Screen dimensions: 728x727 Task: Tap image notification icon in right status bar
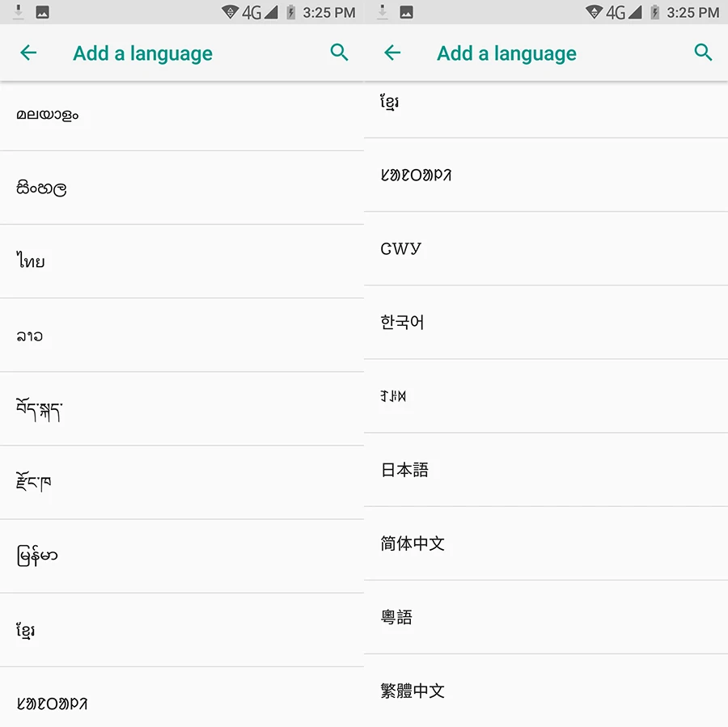pos(406,12)
